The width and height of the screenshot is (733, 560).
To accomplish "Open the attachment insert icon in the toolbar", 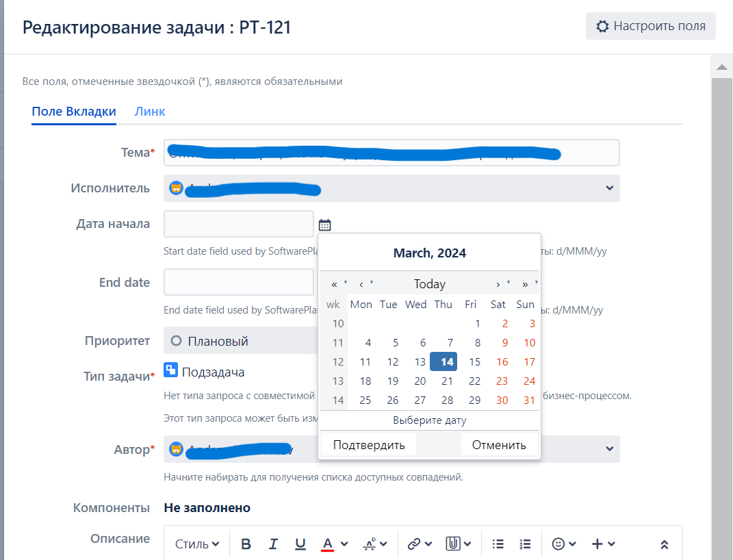I will 454,543.
